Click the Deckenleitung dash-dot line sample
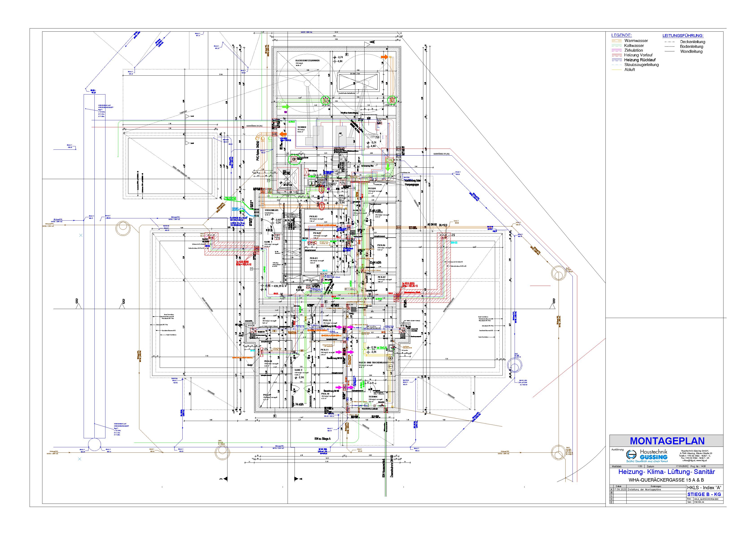 pos(669,42)
